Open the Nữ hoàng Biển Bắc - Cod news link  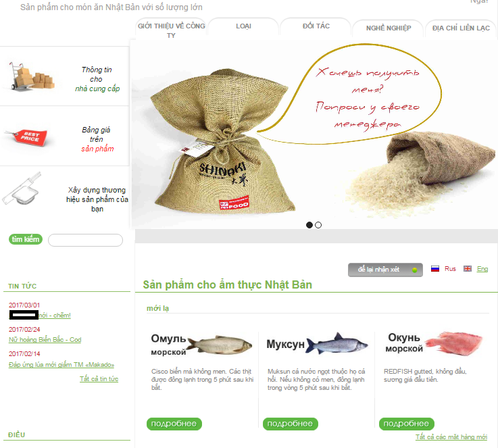click(x=45, y=340)
